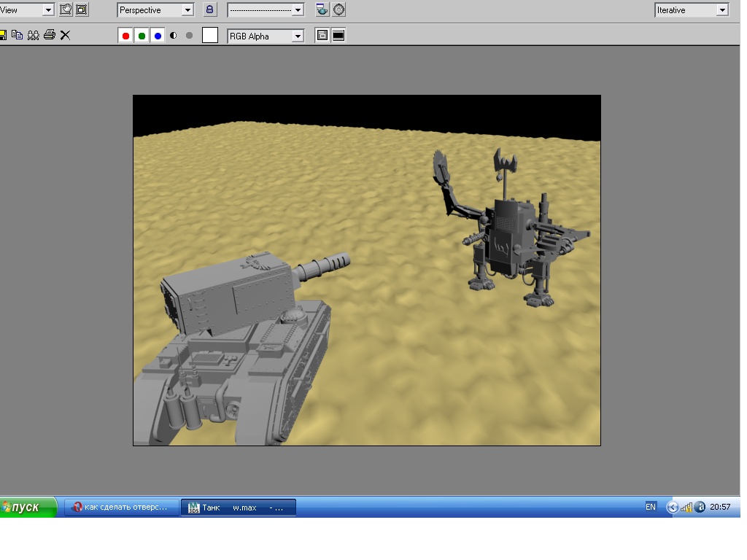Toggle the Green channel button
This screenshot has height=560, width=747.
tap(142, 36)
